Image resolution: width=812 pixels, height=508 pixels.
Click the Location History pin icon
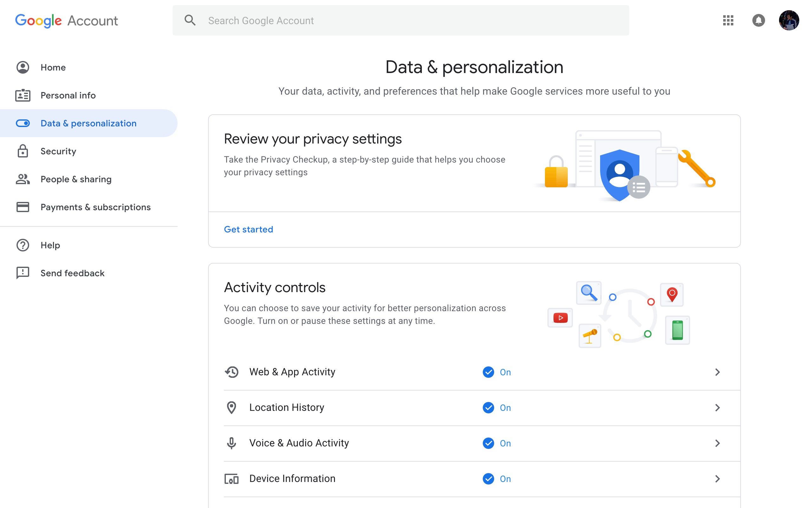pyautogui.click(x=232, y=408)
